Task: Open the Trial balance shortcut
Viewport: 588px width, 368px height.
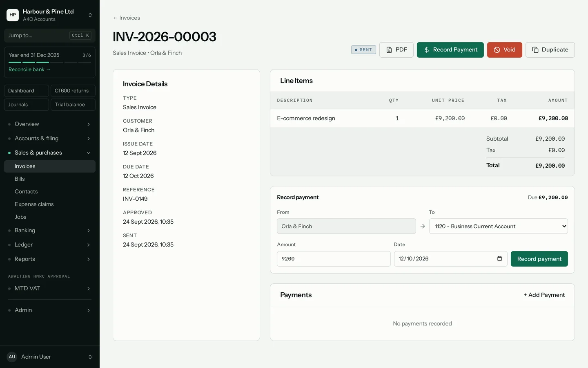Action: tap(73, 105)
